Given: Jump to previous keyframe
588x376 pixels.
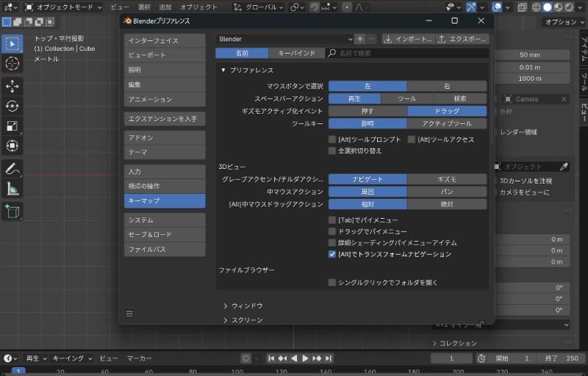Looking at the screenshot, I should pos(282,358).
